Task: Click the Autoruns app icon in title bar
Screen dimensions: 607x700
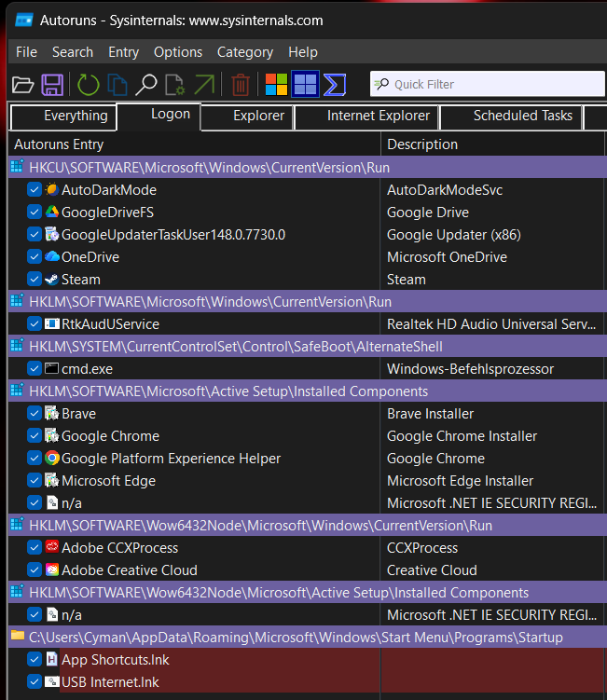Action: pyautogui.click(x=24, y=21)
